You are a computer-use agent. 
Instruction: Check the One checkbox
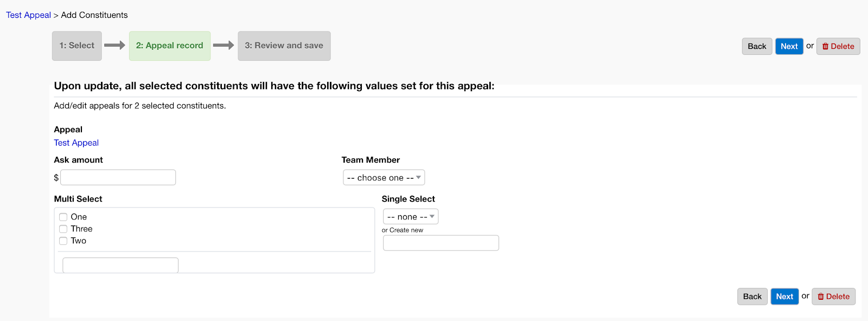pos(63,217)
